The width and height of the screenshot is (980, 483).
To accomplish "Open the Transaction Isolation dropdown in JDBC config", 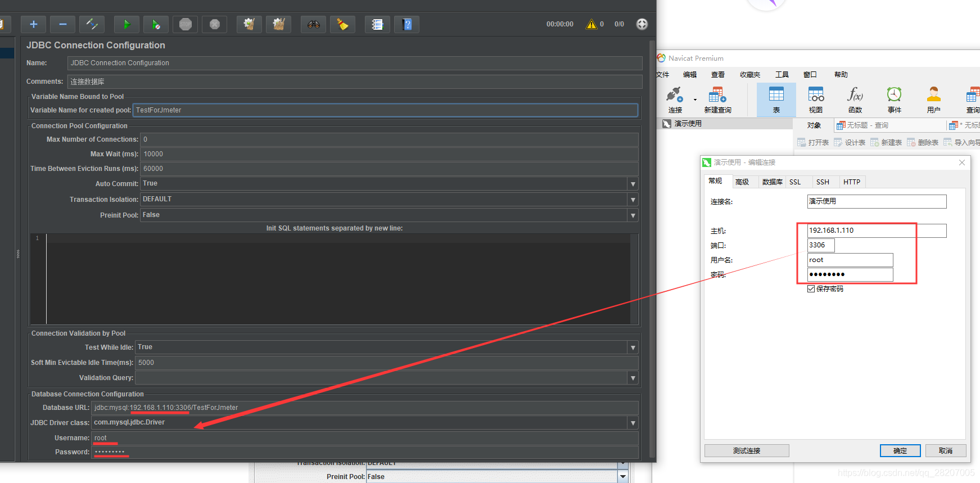I will click(x=633, y=200).
